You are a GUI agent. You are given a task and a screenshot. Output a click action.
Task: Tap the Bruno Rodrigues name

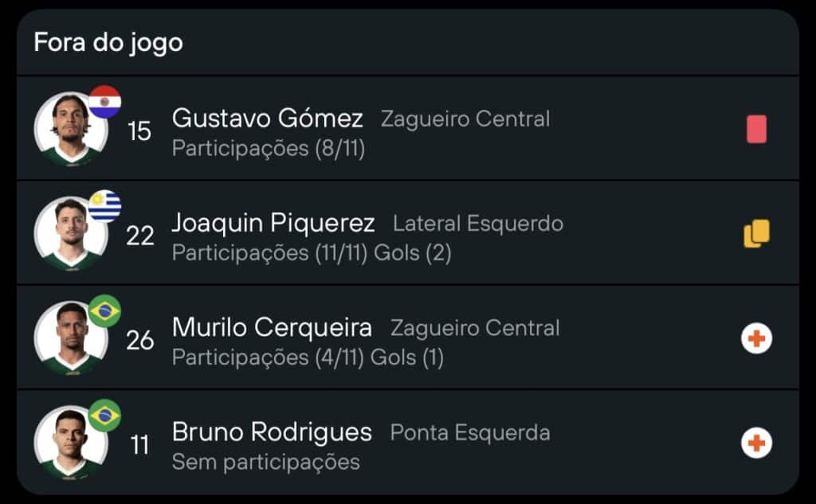coord(272,432)
